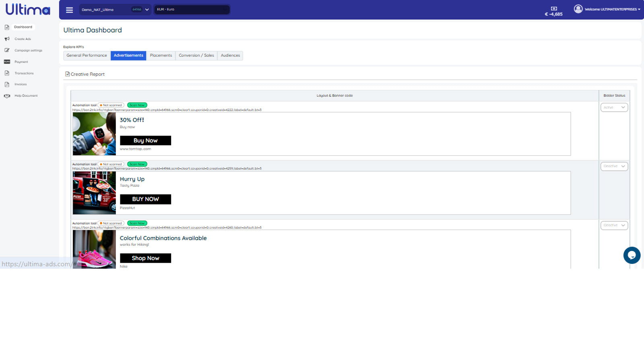Open Campaign settings via its pencil icon

(x=6, y=50)
